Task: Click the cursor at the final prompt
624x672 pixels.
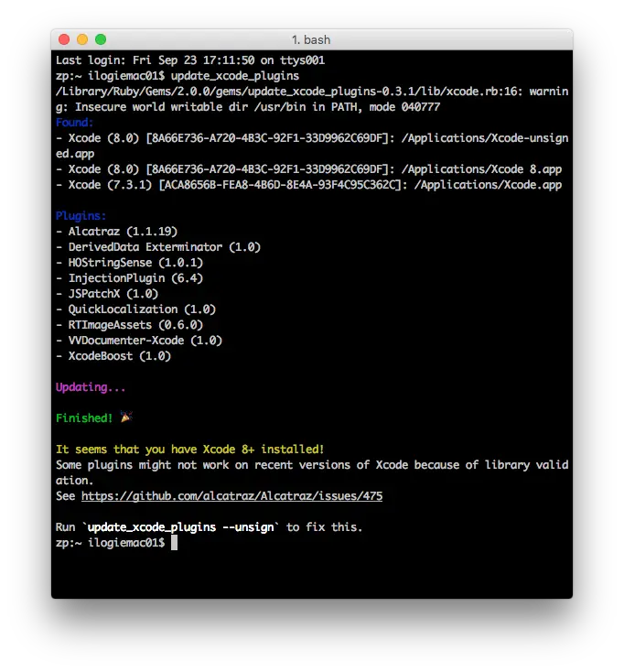Action: (174, 543)
